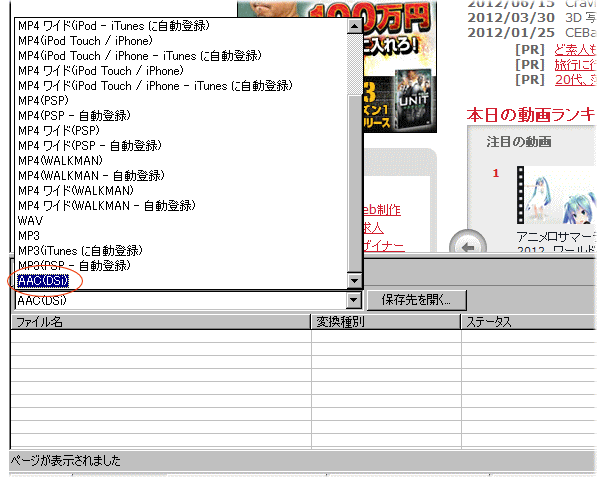
Task: Choose MP3(PSP - 自動登録) option
Action: (x=74, y=266)
